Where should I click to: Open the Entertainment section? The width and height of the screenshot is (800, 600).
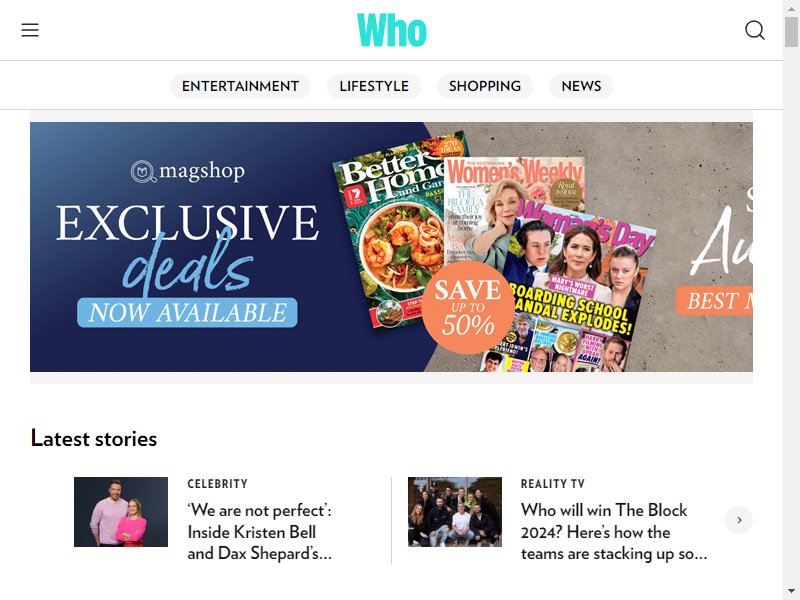[x=240, y=86]
